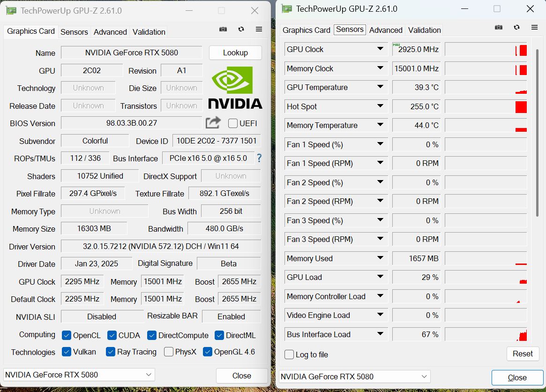
Task: Click the Sensors window vertical scrollbar
Action: (537, 132)
